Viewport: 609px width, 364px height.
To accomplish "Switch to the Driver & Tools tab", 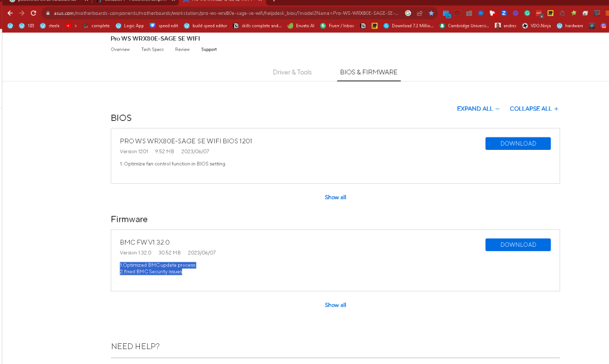I will click(292, 72).
